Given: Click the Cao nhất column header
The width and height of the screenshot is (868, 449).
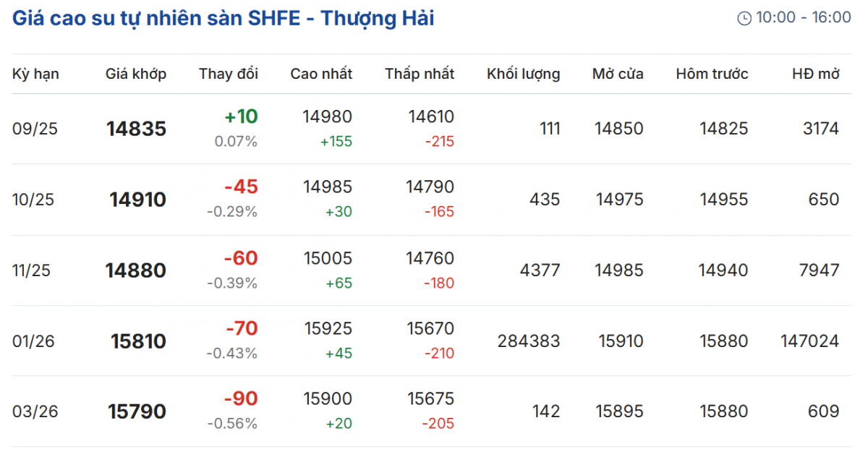Looking at the screenshot, I should click(321, 74).
